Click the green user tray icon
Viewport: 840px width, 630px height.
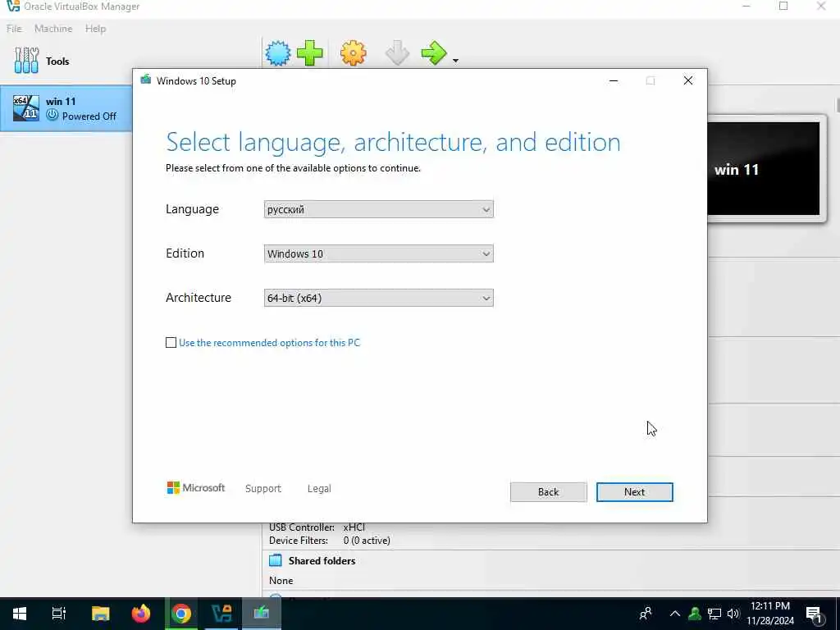pos(695,614)
